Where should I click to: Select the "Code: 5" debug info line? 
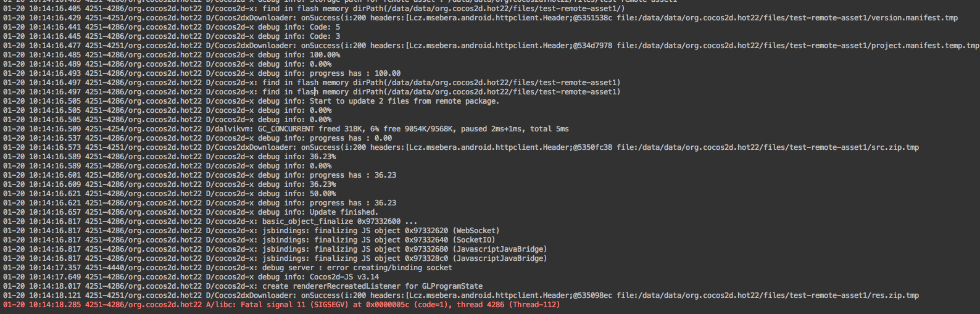pos(325,27)
